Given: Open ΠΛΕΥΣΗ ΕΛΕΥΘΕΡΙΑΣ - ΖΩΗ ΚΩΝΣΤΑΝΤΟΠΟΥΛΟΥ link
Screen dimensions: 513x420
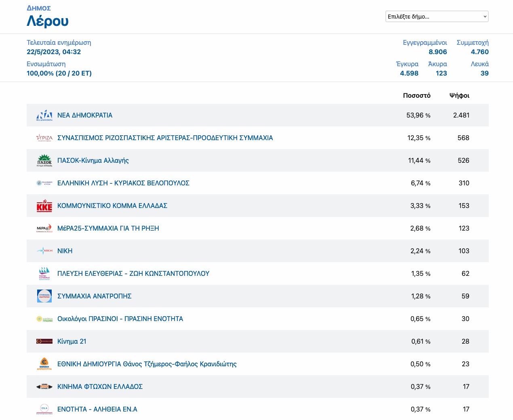Looking at the screenshot, I should click(133, 273).
